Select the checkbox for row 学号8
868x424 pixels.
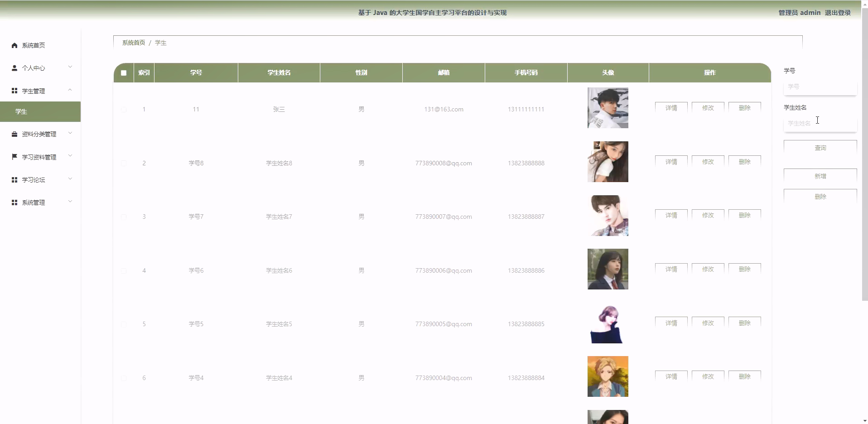[x=124, y=163]
